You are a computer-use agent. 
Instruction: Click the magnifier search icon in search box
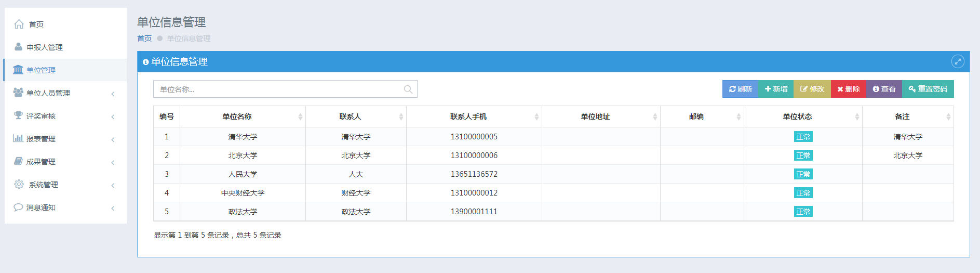coord(408,89)
